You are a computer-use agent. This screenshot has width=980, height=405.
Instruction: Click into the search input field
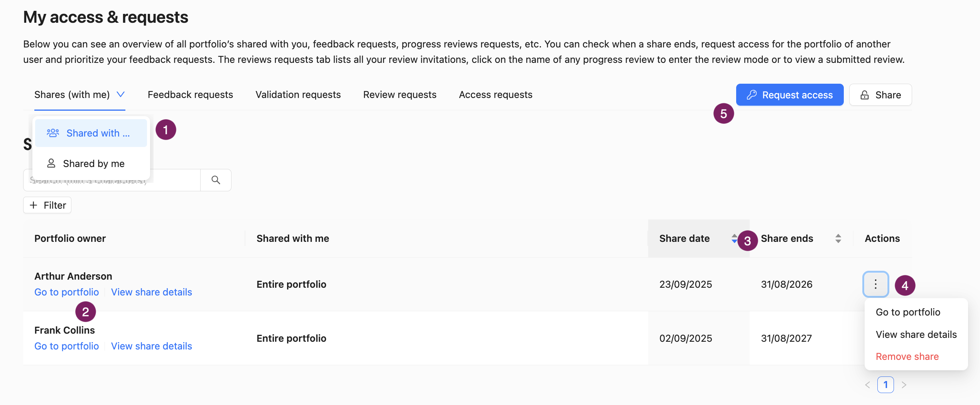click(112, 180)
